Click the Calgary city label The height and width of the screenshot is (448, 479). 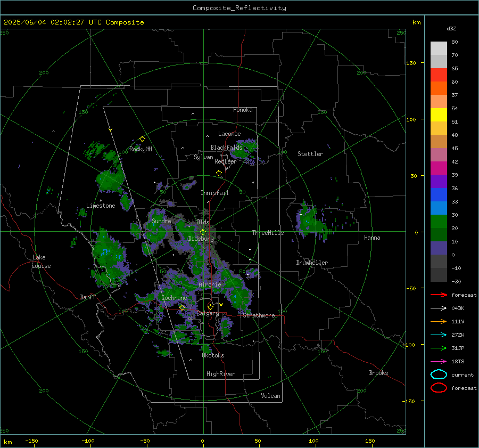click(208, 313)
